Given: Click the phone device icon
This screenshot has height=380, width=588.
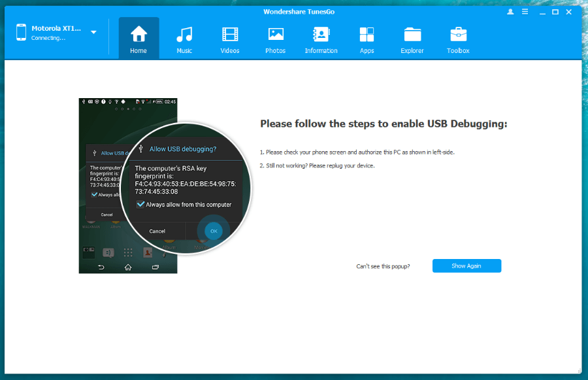Looking at the screenshot, I should 22,32.
